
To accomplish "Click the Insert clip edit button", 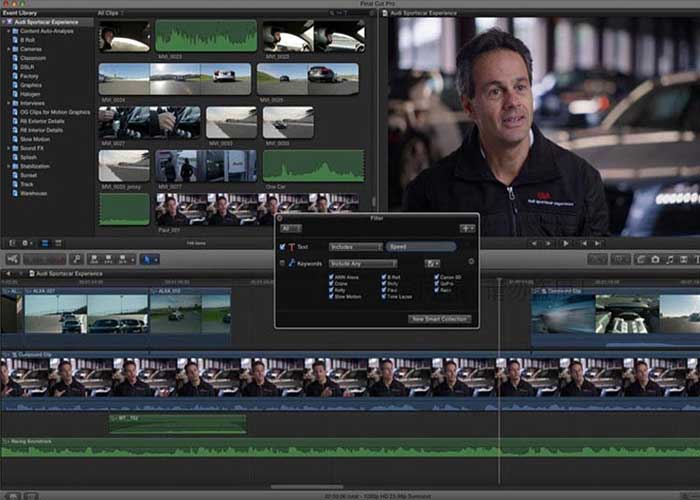I will (x=108, y=259).
